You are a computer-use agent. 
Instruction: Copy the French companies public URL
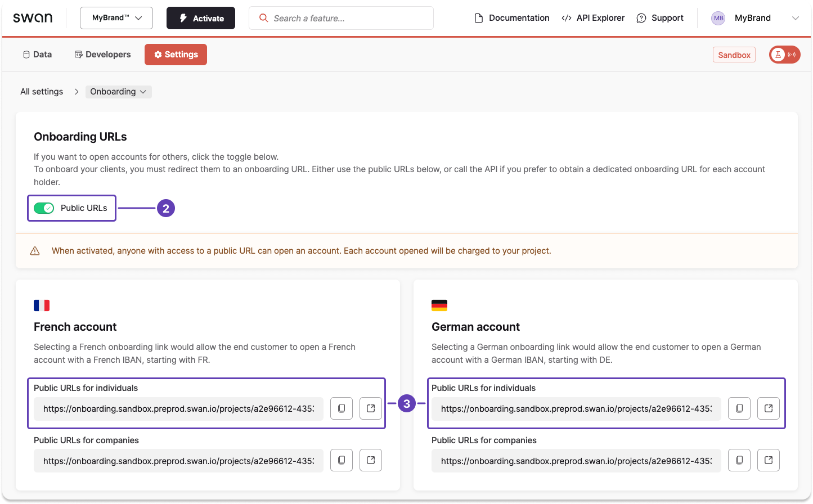point(342,460)
